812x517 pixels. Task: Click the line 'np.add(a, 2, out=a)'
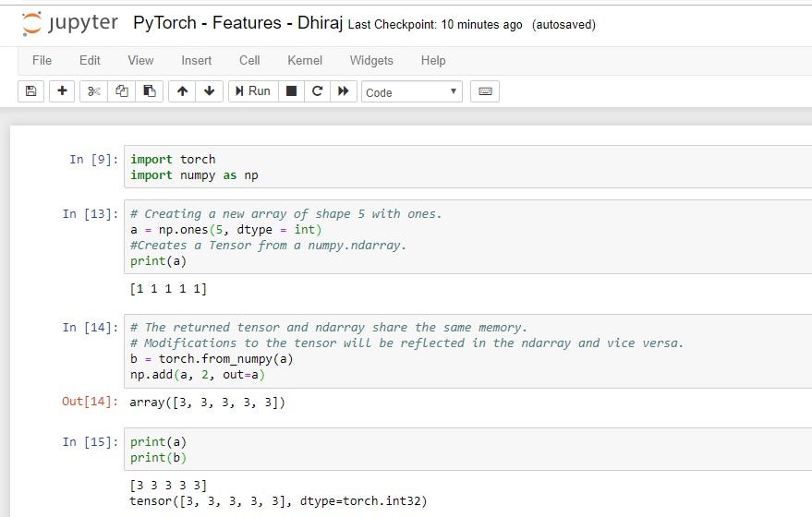[x=198, y=375]
